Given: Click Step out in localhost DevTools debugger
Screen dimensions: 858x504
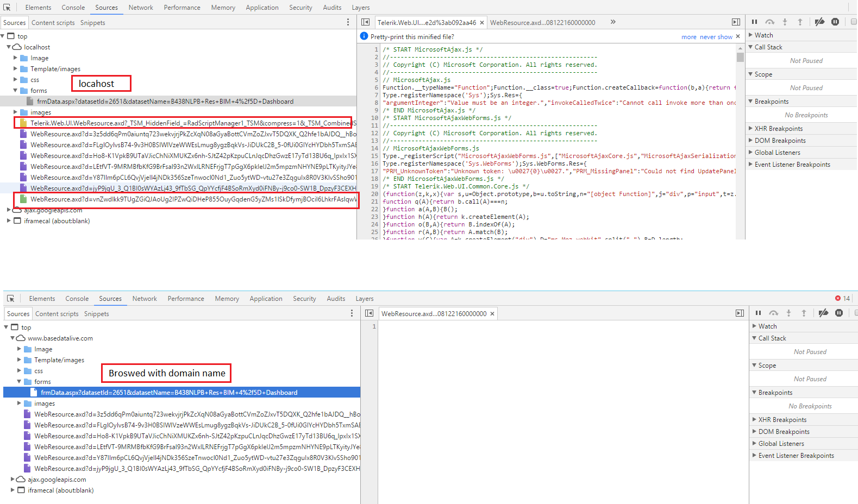Looking at the screenshot, I should point(800,22).
